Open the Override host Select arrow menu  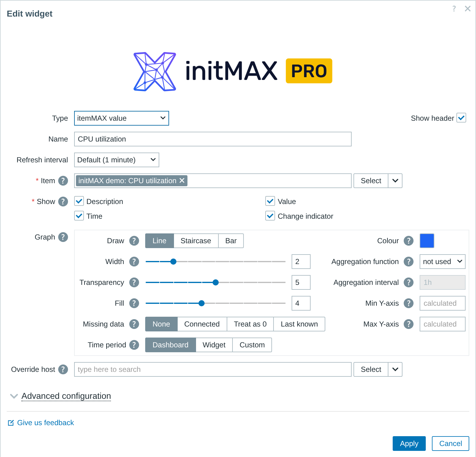point(395,369)
